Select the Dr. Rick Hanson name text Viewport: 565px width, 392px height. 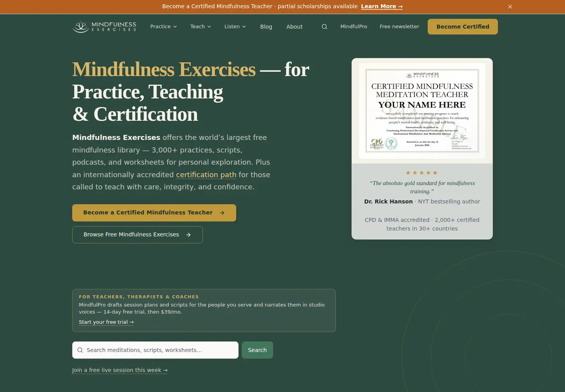point(388,201)
